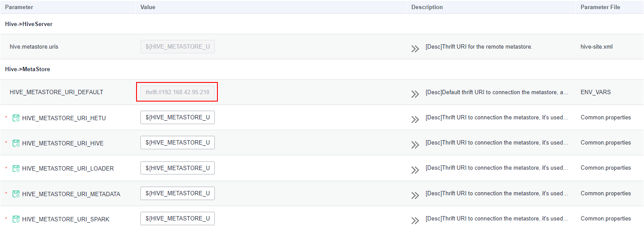Expand description arrows for HIVE_METASTORE_URI_SPARK row
Viewport: 644px width, 230px height.
(x=415, y=220)
